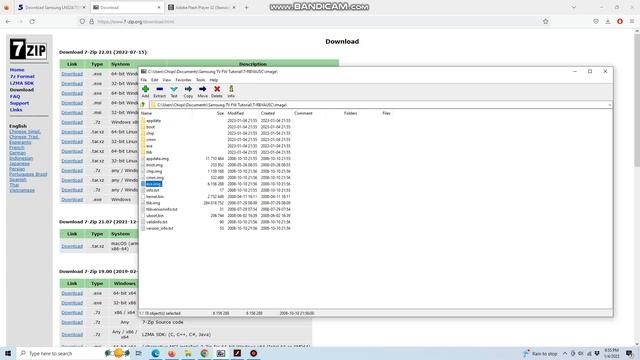Select the uboot.bin file
Viewport: 640px width, 360px height.
coord(155,216)
